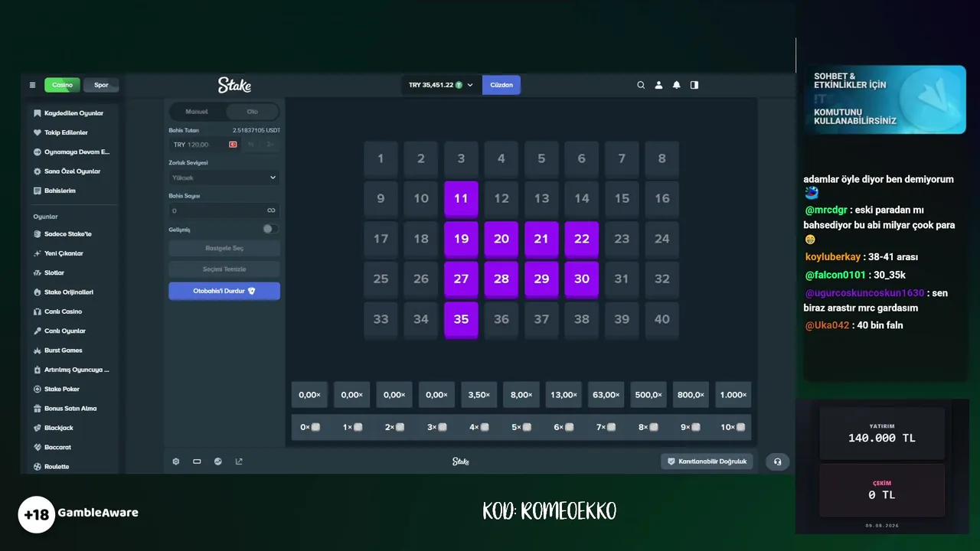Select the Oto betting tab
Screen dimensions: 980x551
tap(252, 112)
